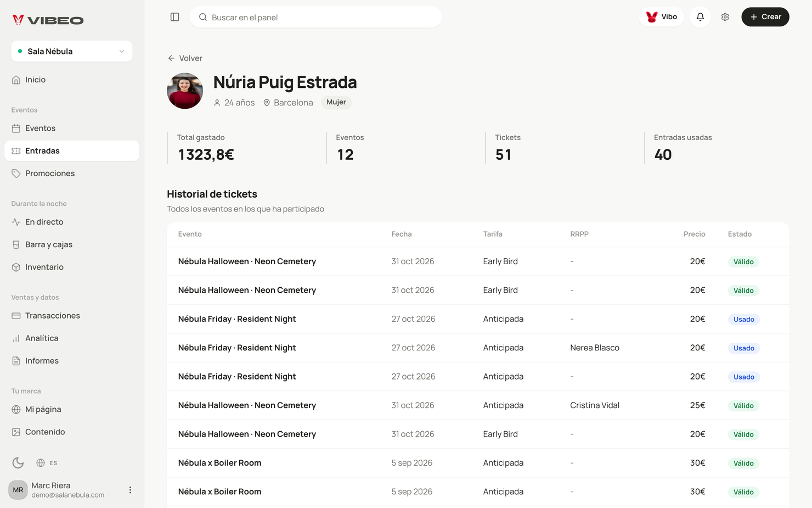
Task: Click the Precio column header
Action: pyautogui.click(x=695, y=234)
